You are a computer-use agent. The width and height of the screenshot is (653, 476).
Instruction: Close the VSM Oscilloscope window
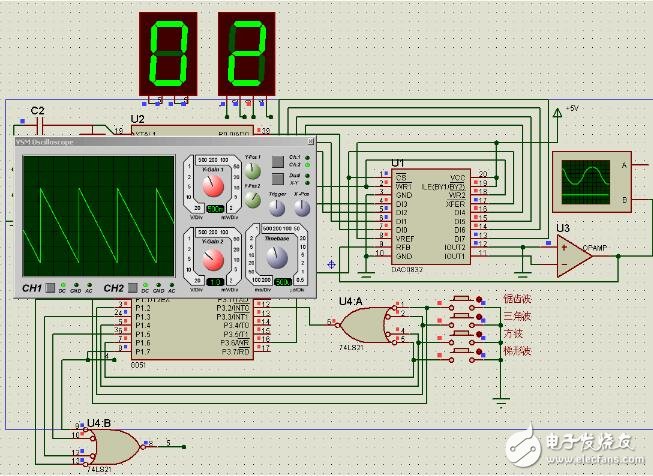click(x=309, y=142)
